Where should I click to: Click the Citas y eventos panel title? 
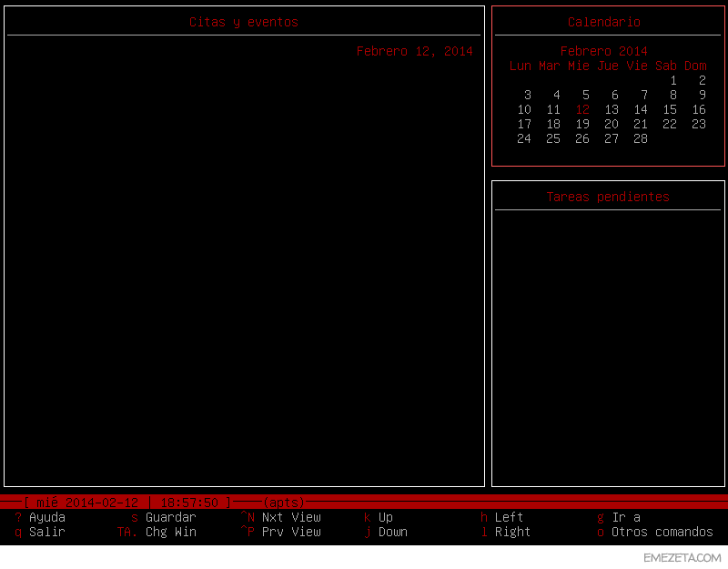tap(244, 22)
